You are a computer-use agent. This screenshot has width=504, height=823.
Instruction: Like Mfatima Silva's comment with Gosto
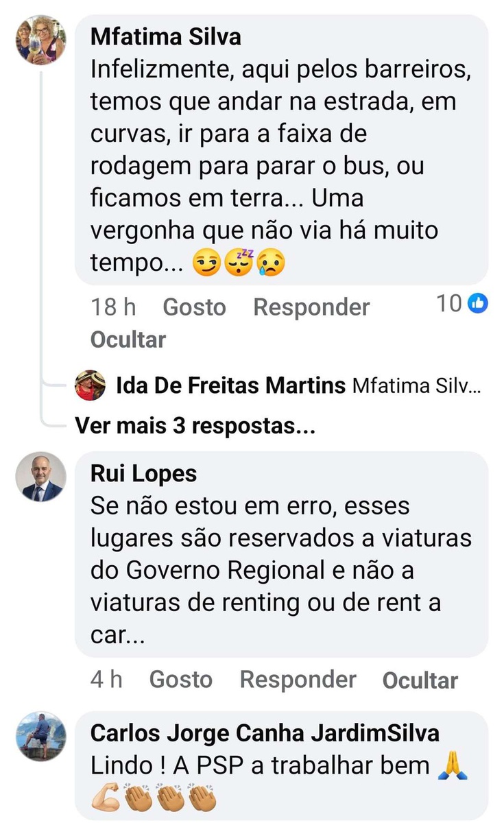pyautogui.click(x=194, y=307)
